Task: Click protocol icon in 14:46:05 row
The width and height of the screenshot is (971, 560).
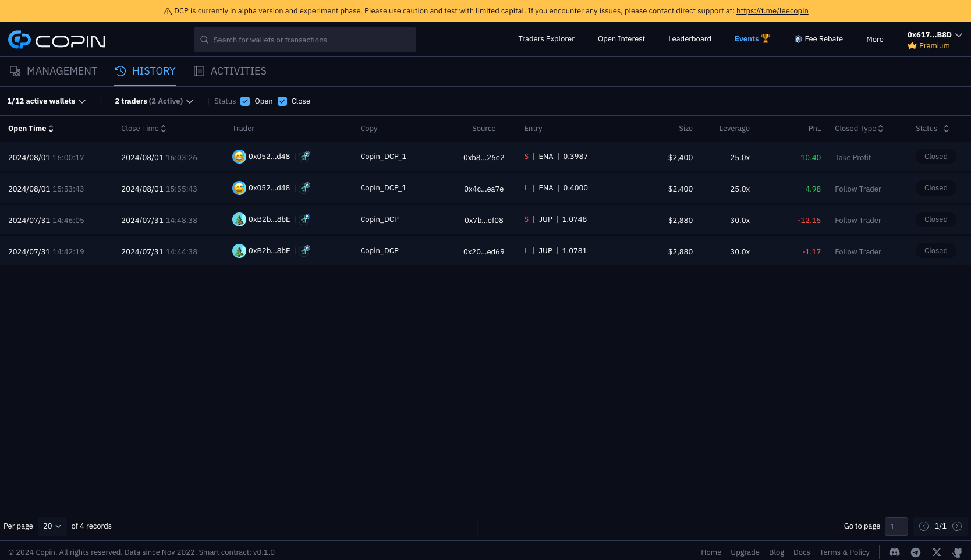Action: pyautogui.click(x=305, y=219)
